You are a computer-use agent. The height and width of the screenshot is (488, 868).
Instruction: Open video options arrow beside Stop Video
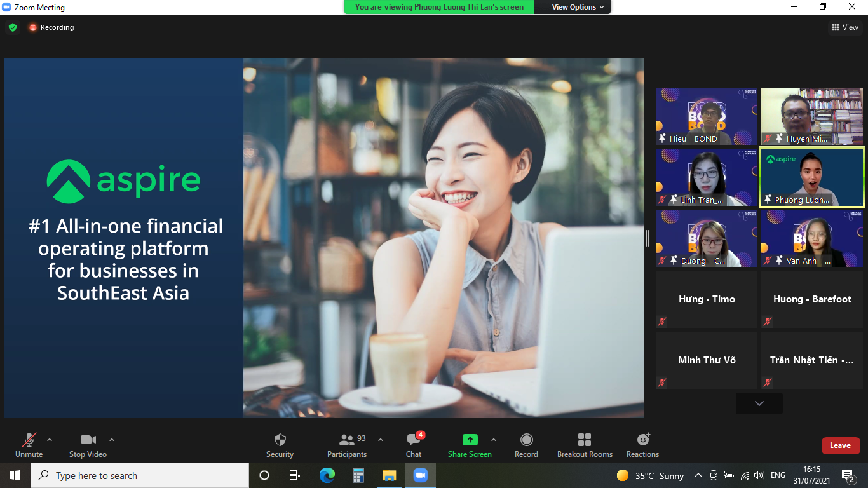tap(112, 440)
